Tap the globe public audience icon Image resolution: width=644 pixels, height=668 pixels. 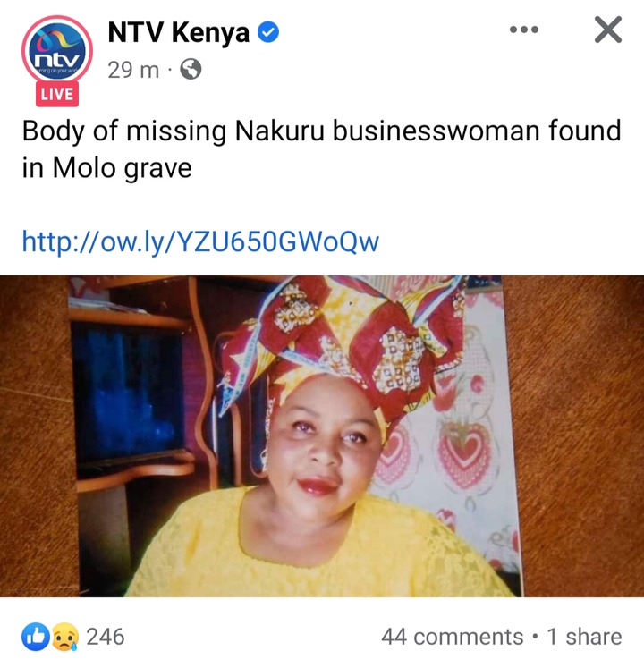(191, 69)
